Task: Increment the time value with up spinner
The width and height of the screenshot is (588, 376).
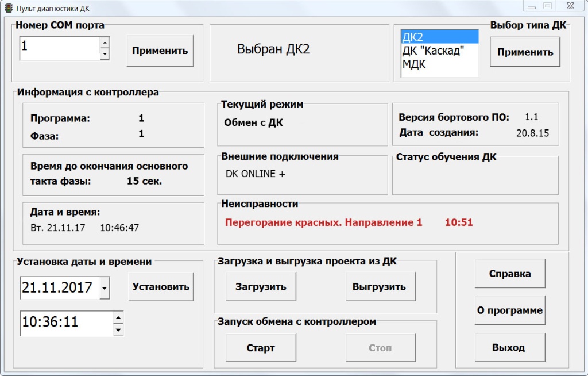Action: coord(118,317)
